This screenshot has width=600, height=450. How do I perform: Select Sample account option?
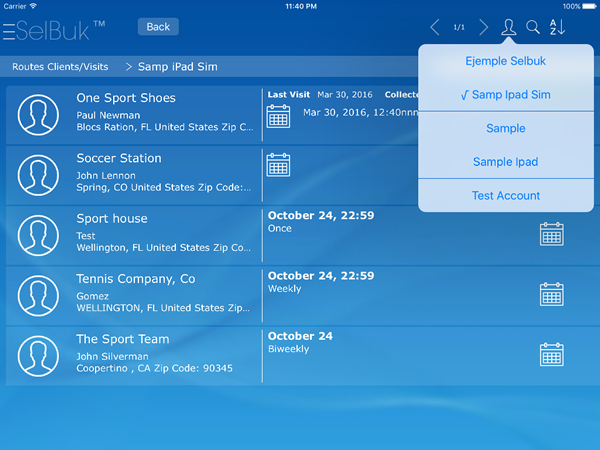click(505, 128)
